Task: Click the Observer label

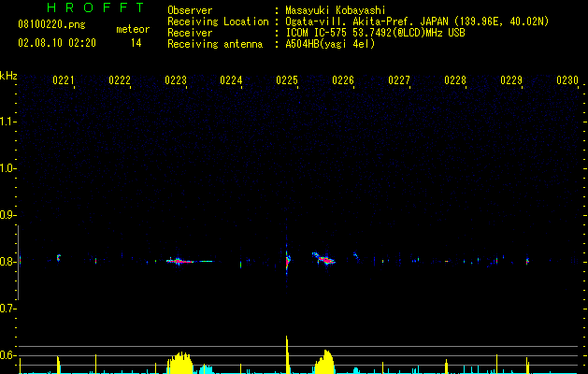Action: tap(190, 10)
